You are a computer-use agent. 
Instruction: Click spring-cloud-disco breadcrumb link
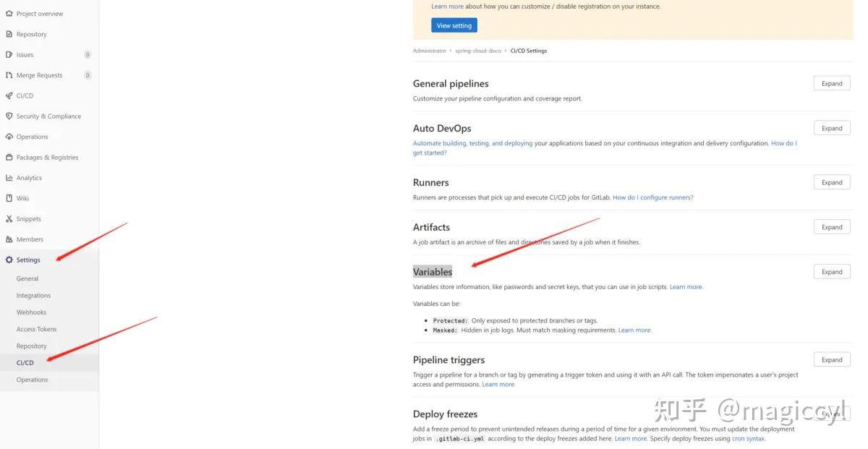pos(478,51)
